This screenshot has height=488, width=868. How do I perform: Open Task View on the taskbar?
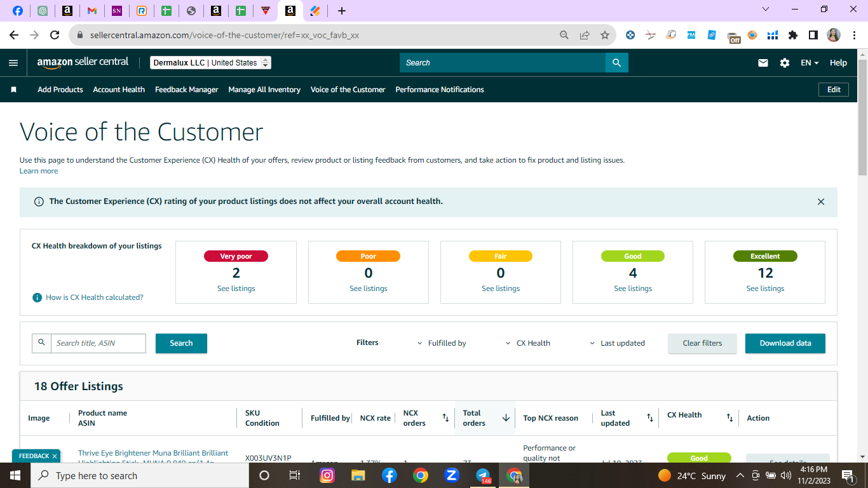click(295, 475)
